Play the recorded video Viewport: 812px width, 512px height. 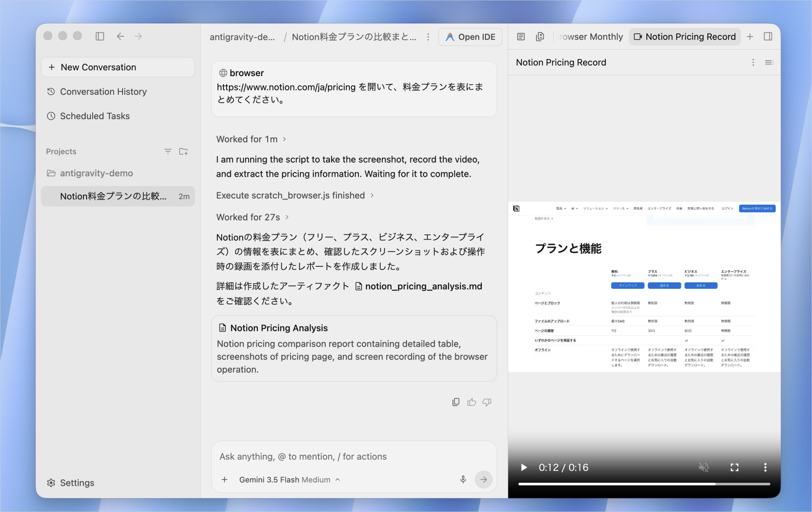click(x=524, y=467)
